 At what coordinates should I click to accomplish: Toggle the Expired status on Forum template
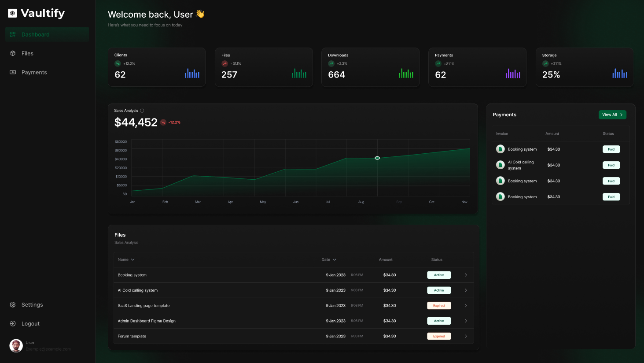click(439, 336)
